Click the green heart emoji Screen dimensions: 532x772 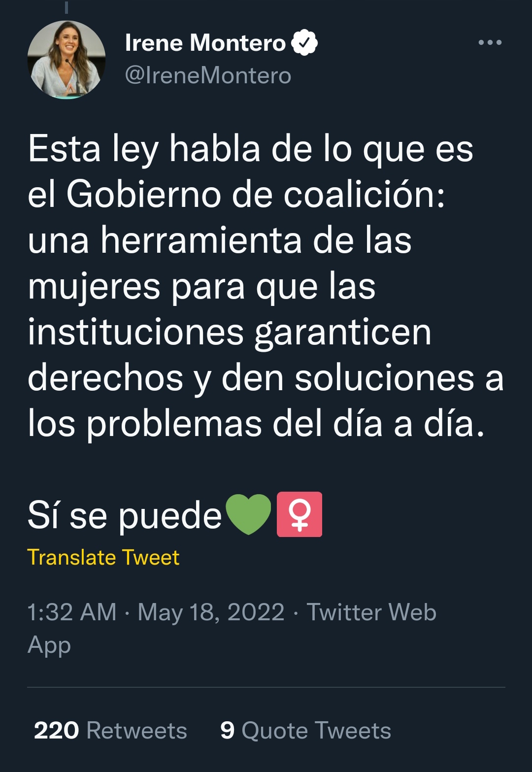[x=248, y=514]
